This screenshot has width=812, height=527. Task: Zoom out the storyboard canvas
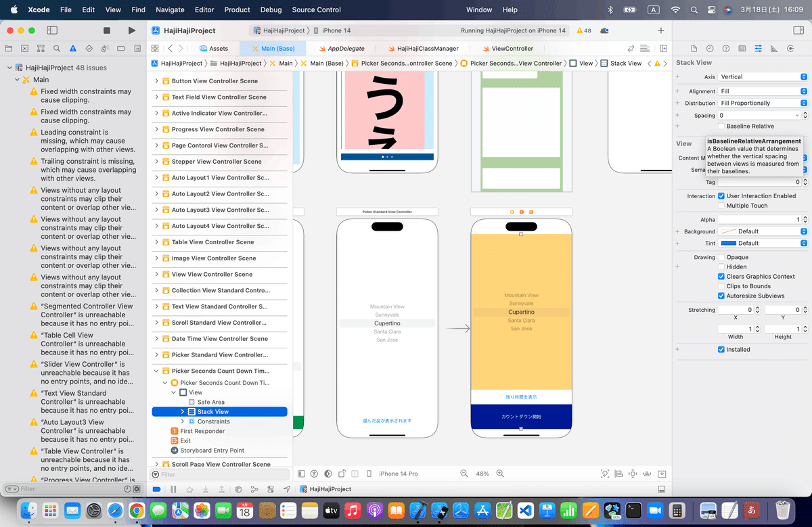464,474
